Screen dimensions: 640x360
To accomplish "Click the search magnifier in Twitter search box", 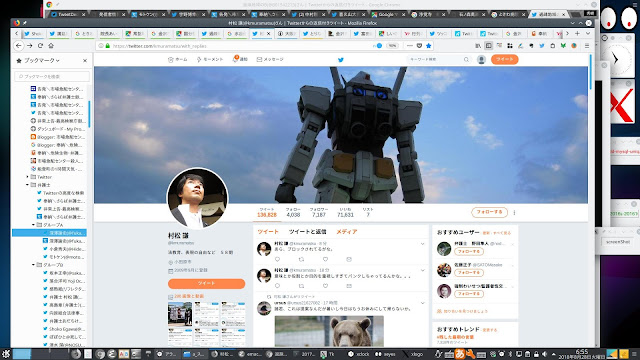I will click(466, 60).
